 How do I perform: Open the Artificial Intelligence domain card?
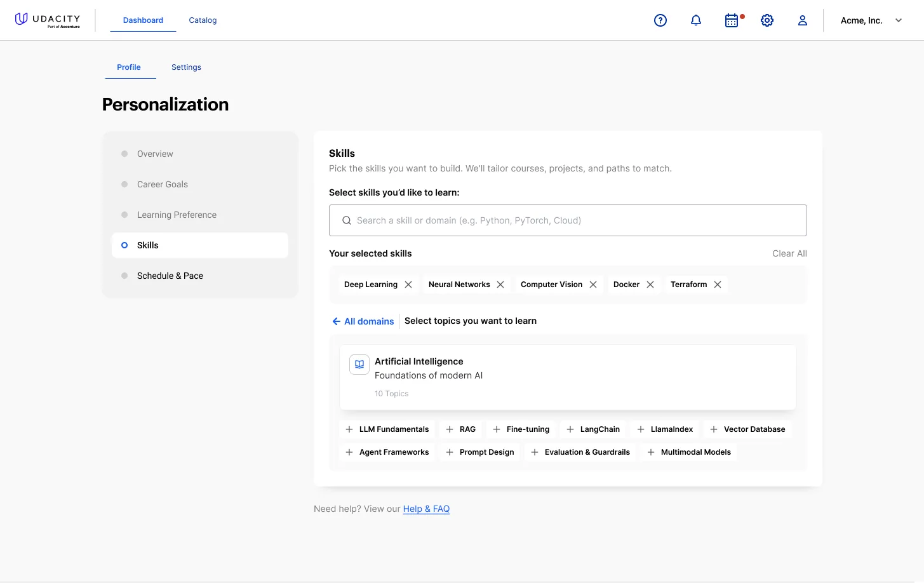tap(568, 377)
